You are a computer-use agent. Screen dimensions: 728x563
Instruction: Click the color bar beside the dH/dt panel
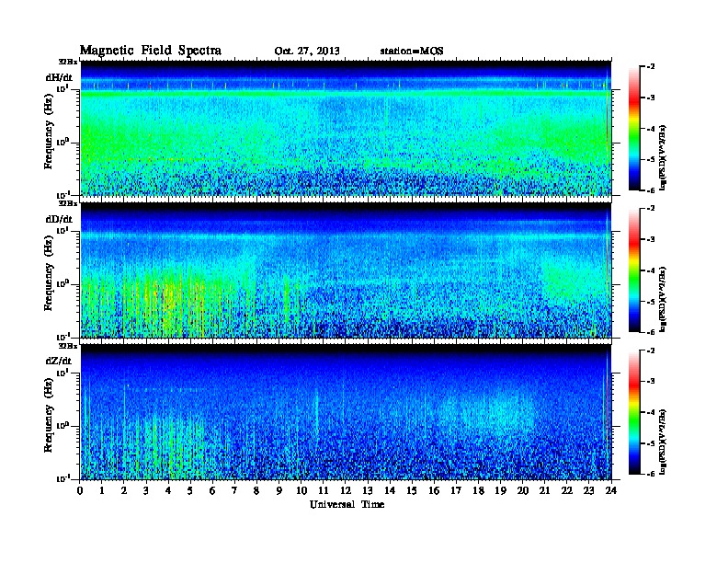634,128
